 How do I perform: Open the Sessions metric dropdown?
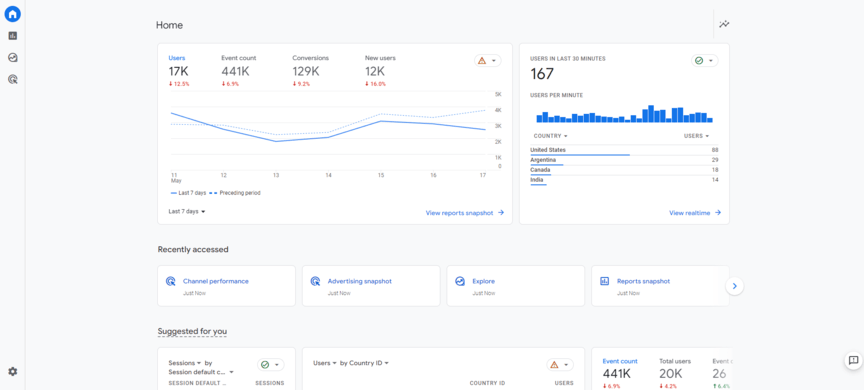tap(185, 363)
